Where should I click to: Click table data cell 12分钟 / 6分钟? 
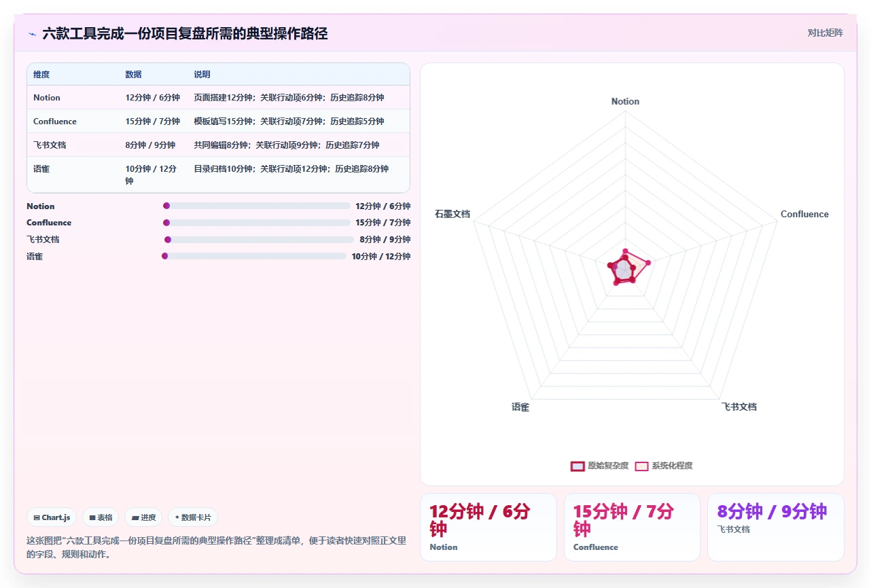(x=153, y=98)
